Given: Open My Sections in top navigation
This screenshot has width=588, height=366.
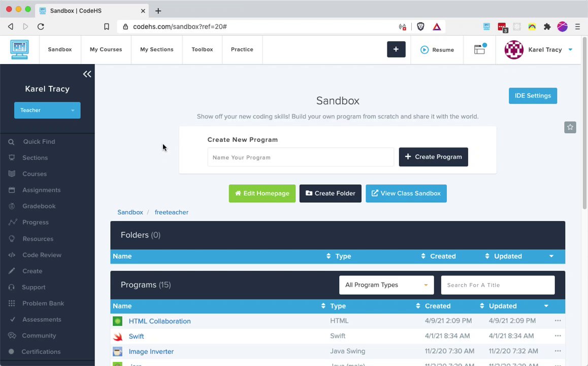Looking at the screenshot, I should pyautogui.click(x=157, y=49).
